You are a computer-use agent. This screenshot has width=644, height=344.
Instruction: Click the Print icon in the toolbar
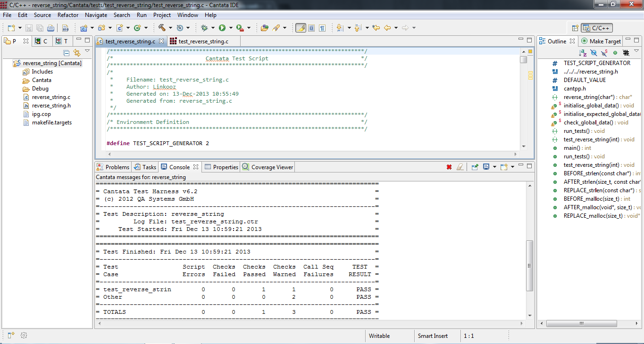point(50,28)
